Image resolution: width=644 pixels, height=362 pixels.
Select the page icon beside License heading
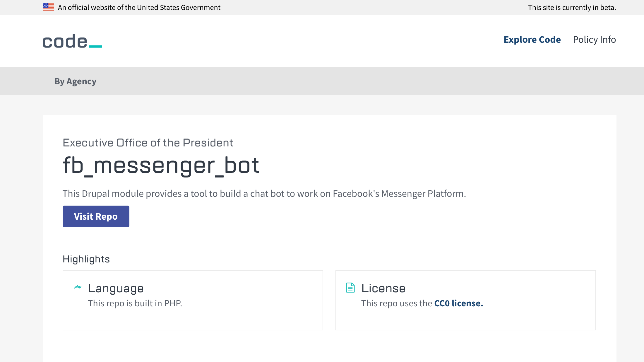(350, 288)
